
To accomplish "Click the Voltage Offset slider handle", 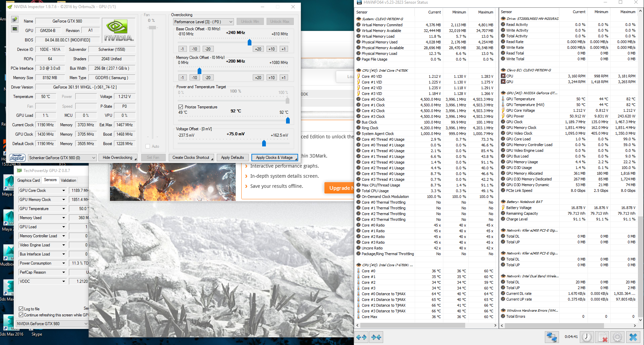I will click(x=264, y=144).
